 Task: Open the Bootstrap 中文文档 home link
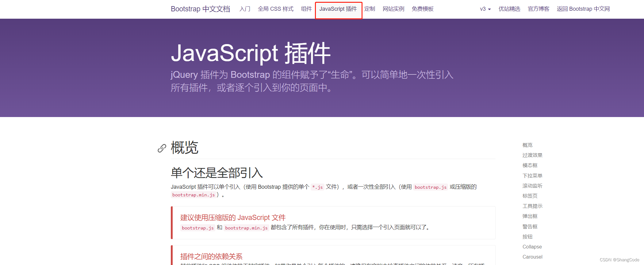tap(200, 9)
